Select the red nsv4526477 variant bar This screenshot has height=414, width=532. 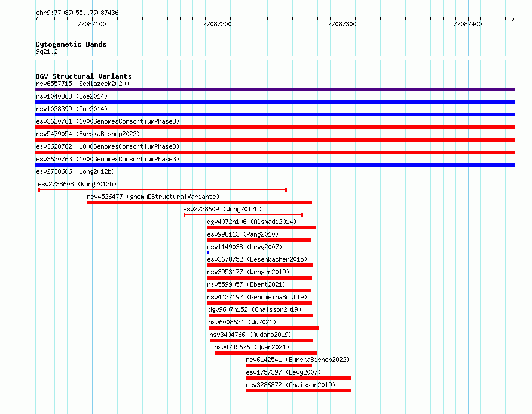[200, 203]
